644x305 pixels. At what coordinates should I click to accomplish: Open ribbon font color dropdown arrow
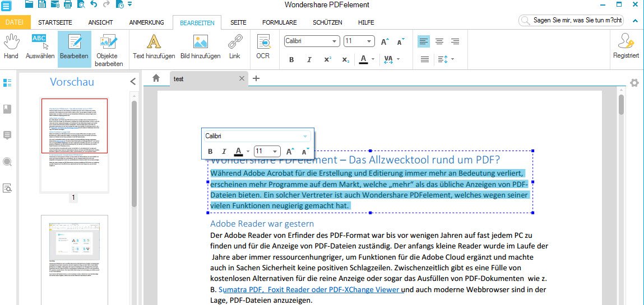[373, 60]
